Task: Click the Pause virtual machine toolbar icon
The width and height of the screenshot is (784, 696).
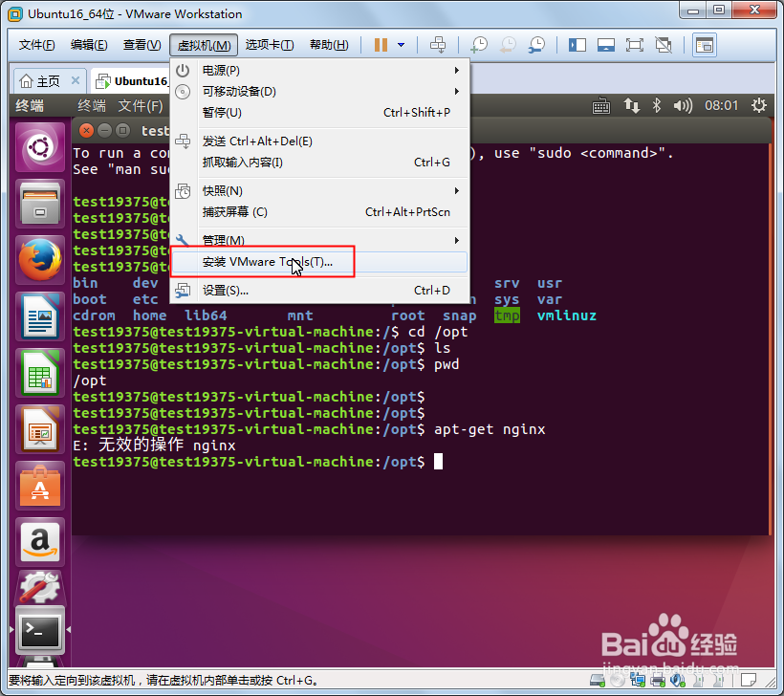Action: (381, 45)
